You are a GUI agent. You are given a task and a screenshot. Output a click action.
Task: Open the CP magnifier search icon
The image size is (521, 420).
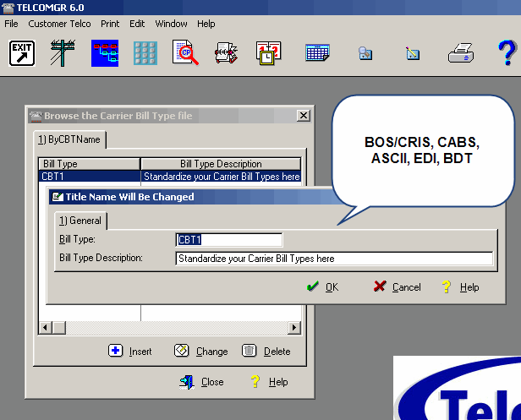coord(185,52)
